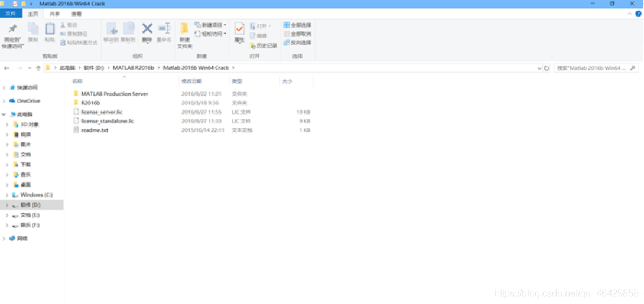Click the Copy icon in ribbon
644x304 pixels.
(x=33, y=29)
